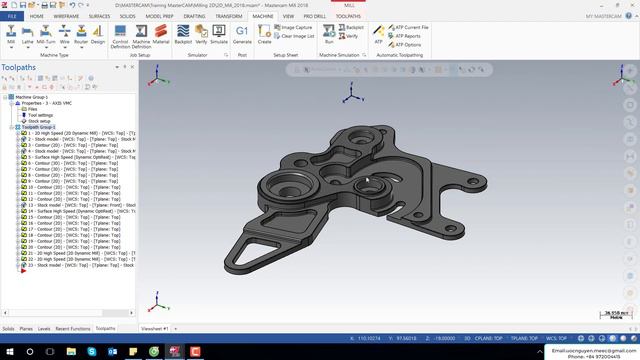Click Machine Simulation Backplot button

click(x=351, y=27)
